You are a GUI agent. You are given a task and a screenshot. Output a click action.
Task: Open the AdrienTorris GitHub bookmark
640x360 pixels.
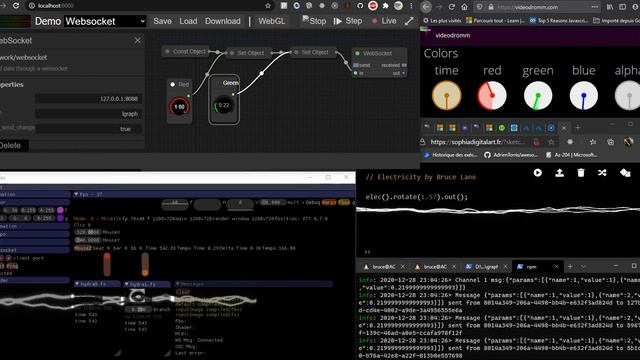click(511, 155)
